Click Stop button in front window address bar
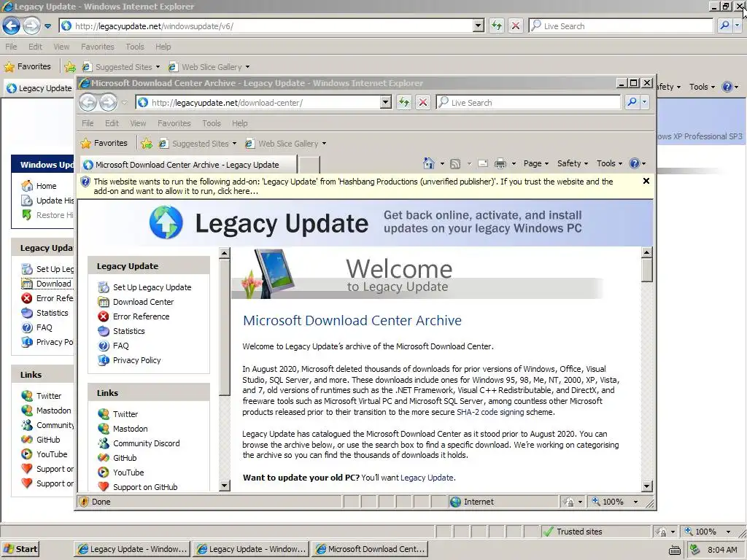This screenshot has width=747, height=560. pos(422,102)
